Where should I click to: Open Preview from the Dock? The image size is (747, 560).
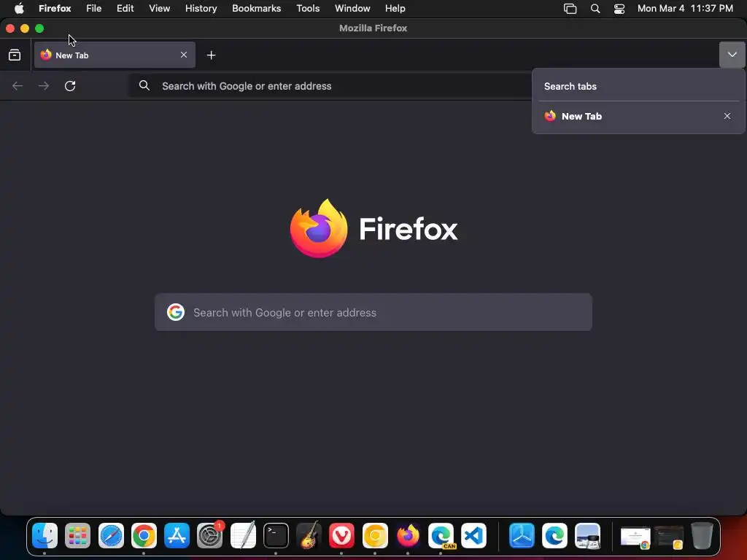(x=588, y=536)
